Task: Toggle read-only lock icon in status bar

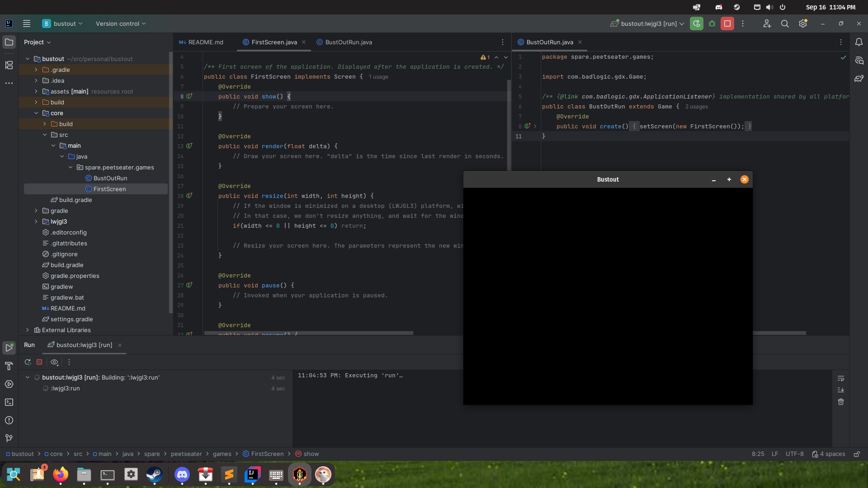Action: (x=857, y=454)
